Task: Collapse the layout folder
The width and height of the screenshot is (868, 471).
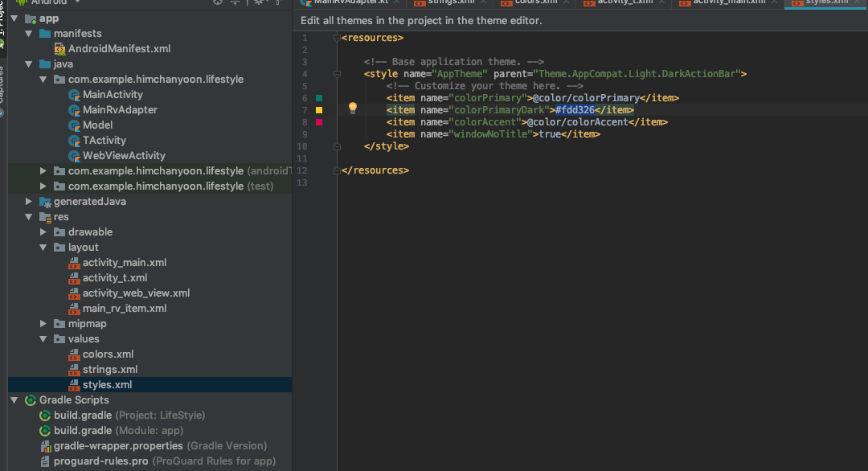Action: (43, 248)
